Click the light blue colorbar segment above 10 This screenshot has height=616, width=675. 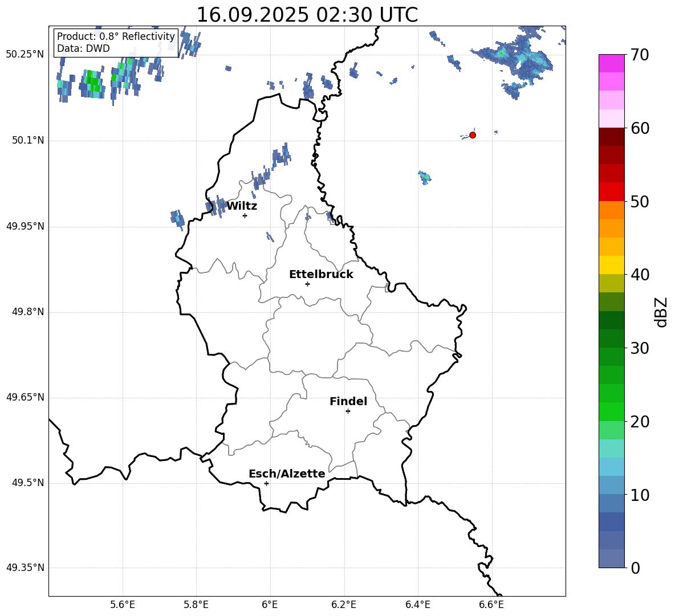[611, 485]
